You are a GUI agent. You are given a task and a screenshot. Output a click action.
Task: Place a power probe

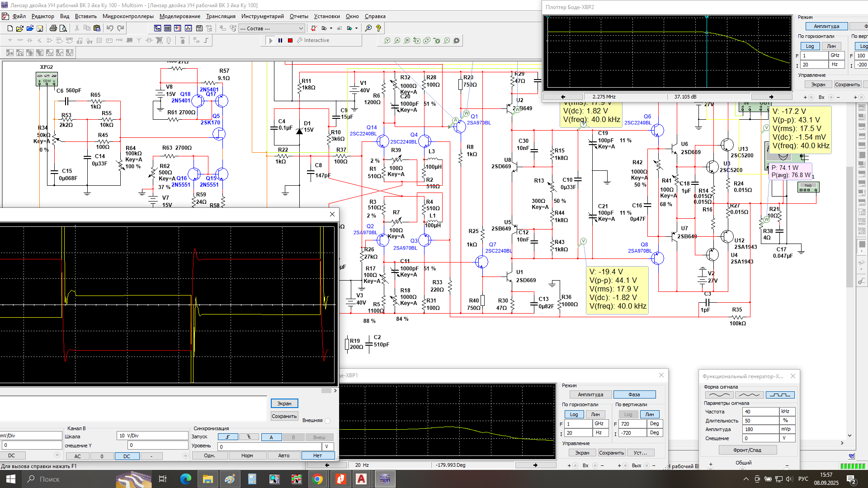(x=407, y=41)
